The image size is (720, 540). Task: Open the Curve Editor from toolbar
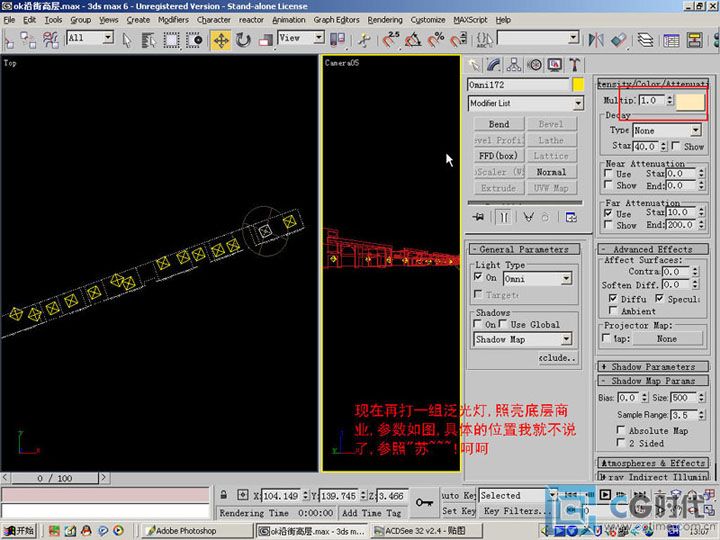pos(671,40)
